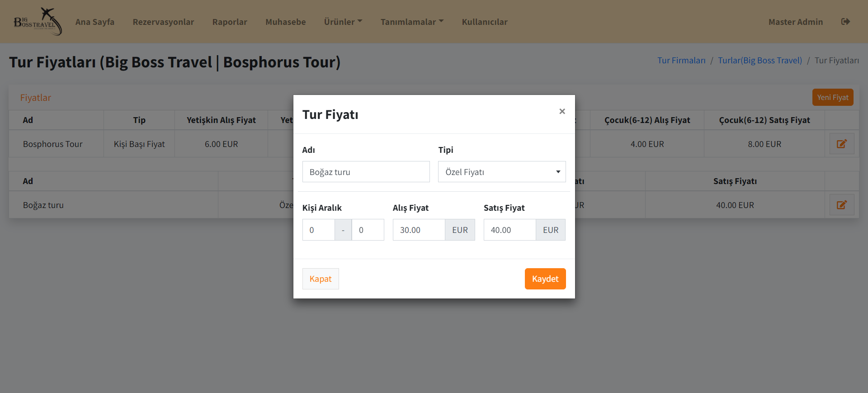
Task: Focus the Kişi Aralık minimum field
Action: [x=319, y=230]
